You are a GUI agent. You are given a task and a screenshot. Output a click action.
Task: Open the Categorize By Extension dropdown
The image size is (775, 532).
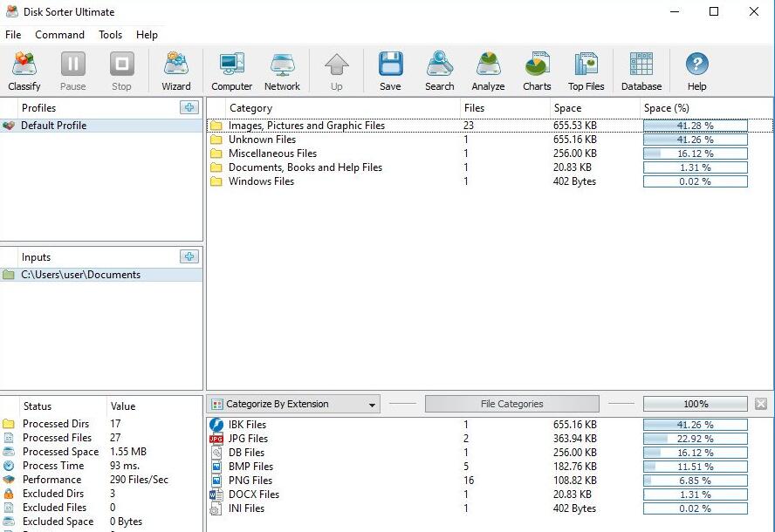point(293,404)
